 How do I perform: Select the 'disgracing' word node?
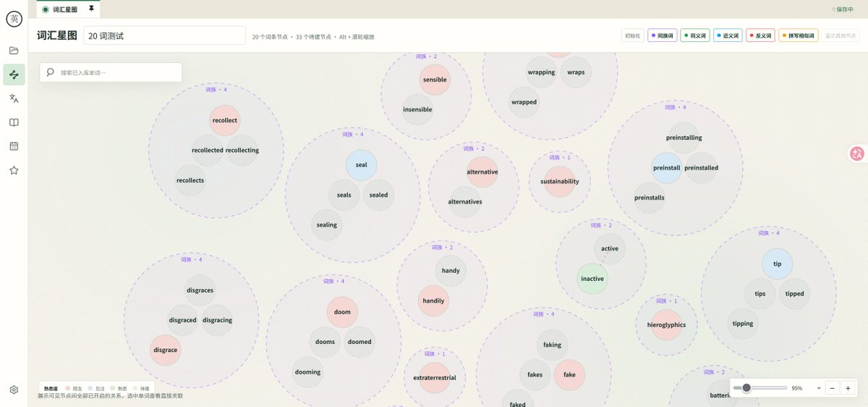pyautogui.click(x=217, y=320)
